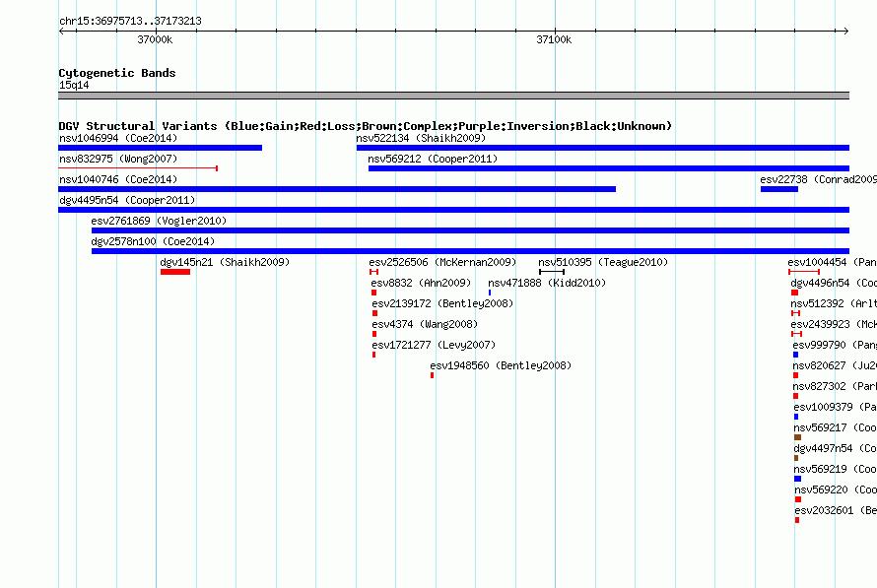Image resolution: width=877 pixels, height=588 pixels.
Task: Open esv2139172 (Bentley2008) variant label
Action: pos(442,303)
